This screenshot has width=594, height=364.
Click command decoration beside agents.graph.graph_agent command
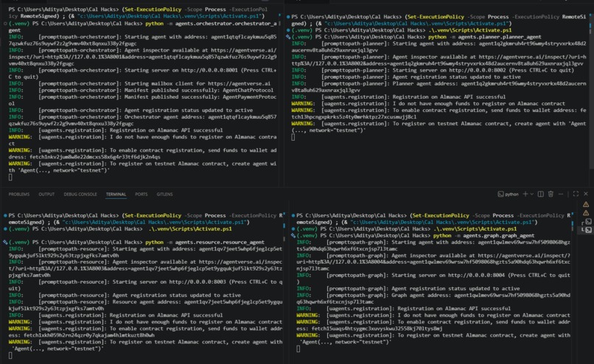(x=293, y=236)
